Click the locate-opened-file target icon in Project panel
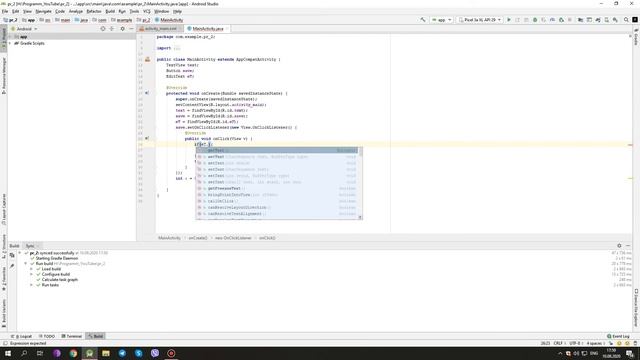Image resolution: width=640 pixels, height=360 pixels. pyautogui.click(x=103, y=29)
